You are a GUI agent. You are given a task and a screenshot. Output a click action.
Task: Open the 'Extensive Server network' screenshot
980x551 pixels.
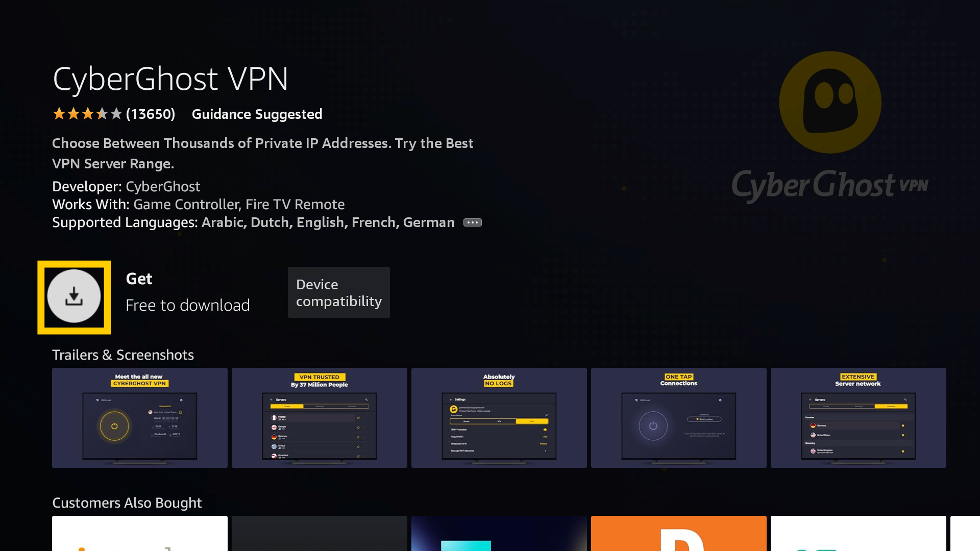(x=859, y=418)
